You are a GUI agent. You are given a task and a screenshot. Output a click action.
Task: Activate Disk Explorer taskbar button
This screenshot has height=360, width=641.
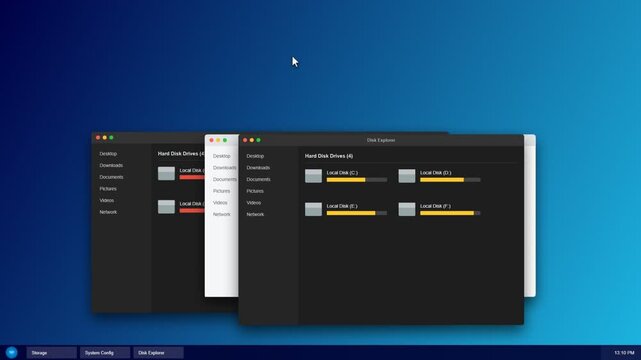[158, 353]
